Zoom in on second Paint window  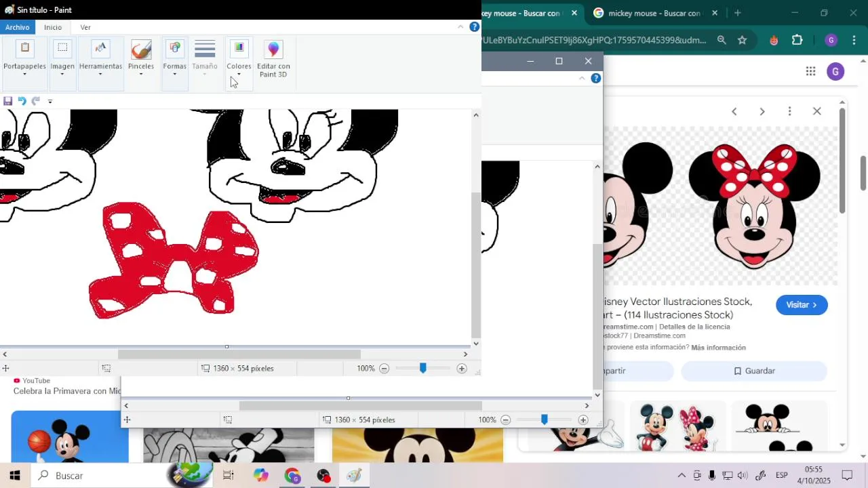(583, 420)
